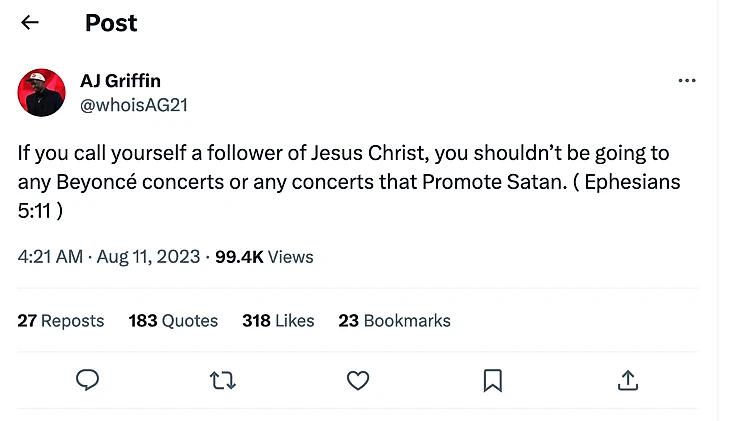Open the three-dot more options menu
730x421 pixels.
point(686,81)
